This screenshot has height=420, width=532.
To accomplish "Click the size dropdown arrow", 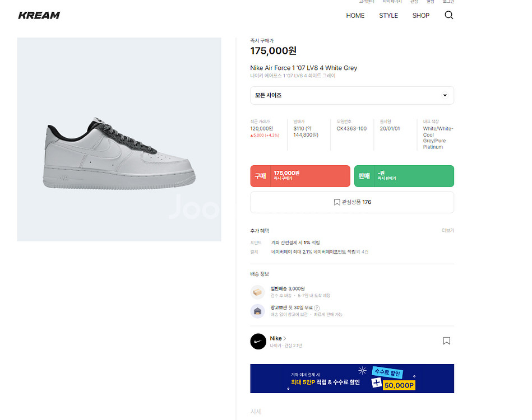I will pyautogui.click(x=445, y=96).
